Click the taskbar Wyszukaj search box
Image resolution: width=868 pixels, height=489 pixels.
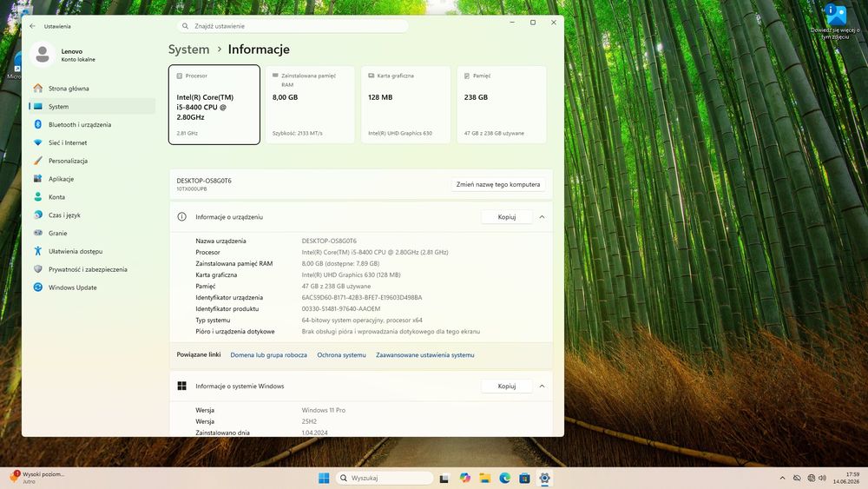[385, 478]
